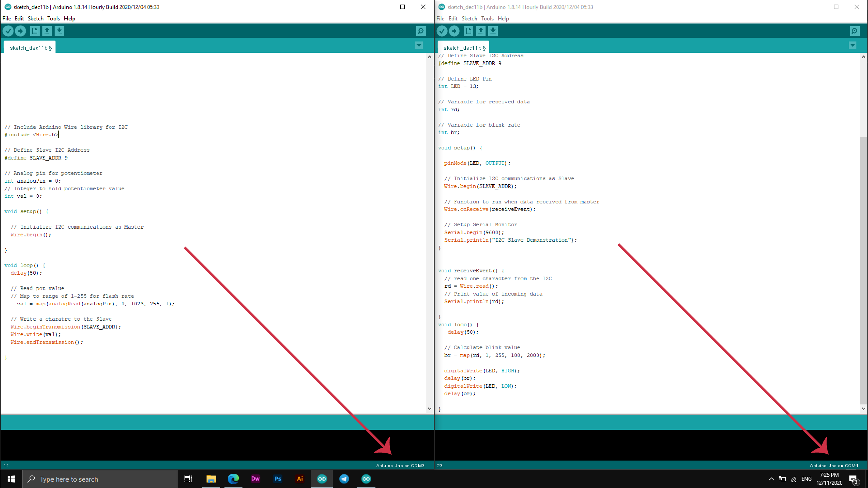Click ENG language indicator in tray
868x488 pixels.
pos(806,479)
